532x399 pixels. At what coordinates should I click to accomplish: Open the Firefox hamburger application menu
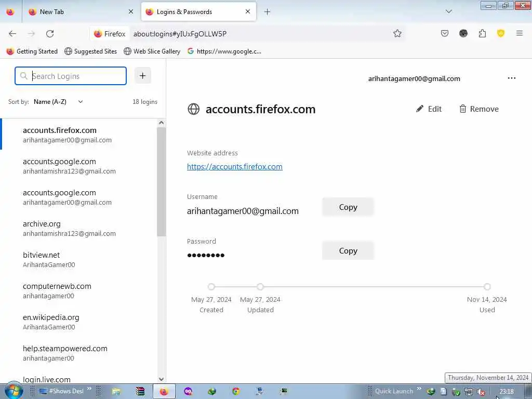[520, 33]
